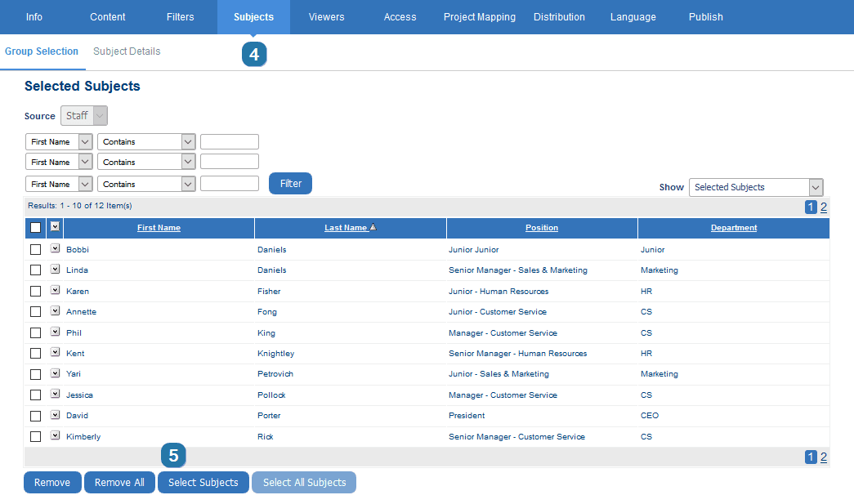Tick the checkbox for Karen Fisher
The width and height of the screenshot is (854, 504).
(x=35, y=291)
